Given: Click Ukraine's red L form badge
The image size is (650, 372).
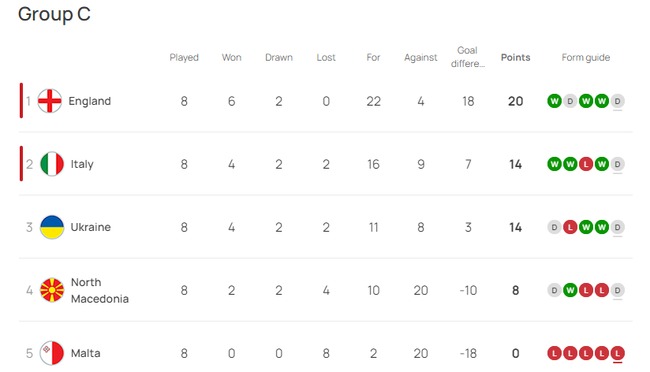Looking at the screenshot, I should (x=570, y=227).
